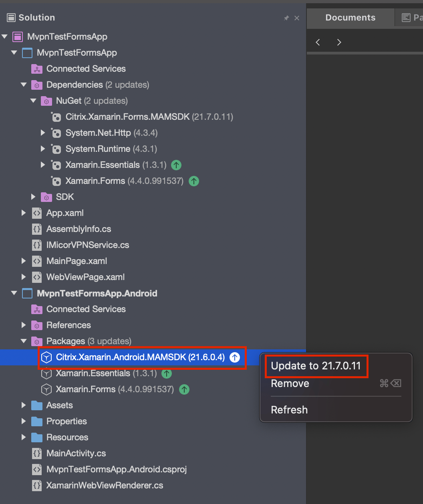Toggle the pin on the Solution pad
Screen dimensions: 423x504
pos(286,17)
